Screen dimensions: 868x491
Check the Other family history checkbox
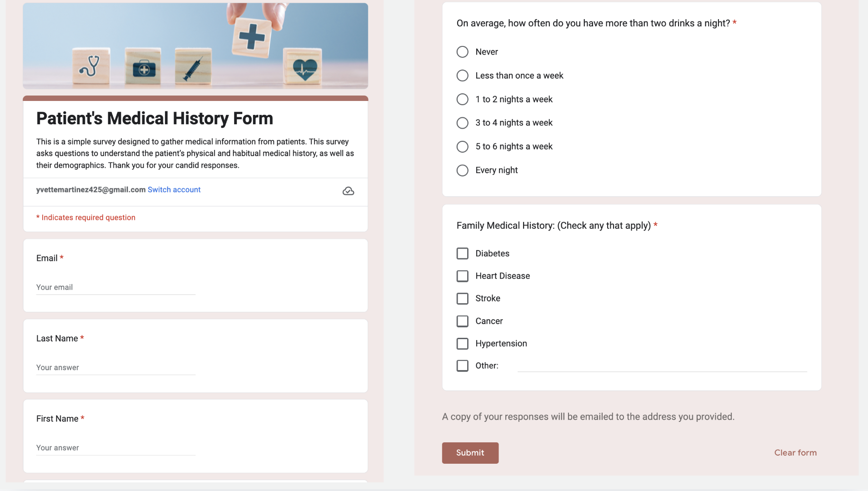462,366
